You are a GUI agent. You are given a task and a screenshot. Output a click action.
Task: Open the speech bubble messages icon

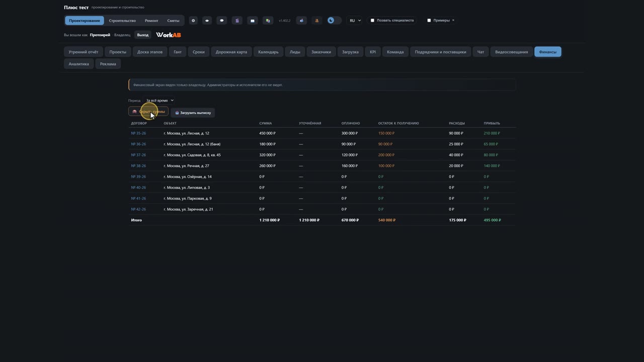coord(222,21)
